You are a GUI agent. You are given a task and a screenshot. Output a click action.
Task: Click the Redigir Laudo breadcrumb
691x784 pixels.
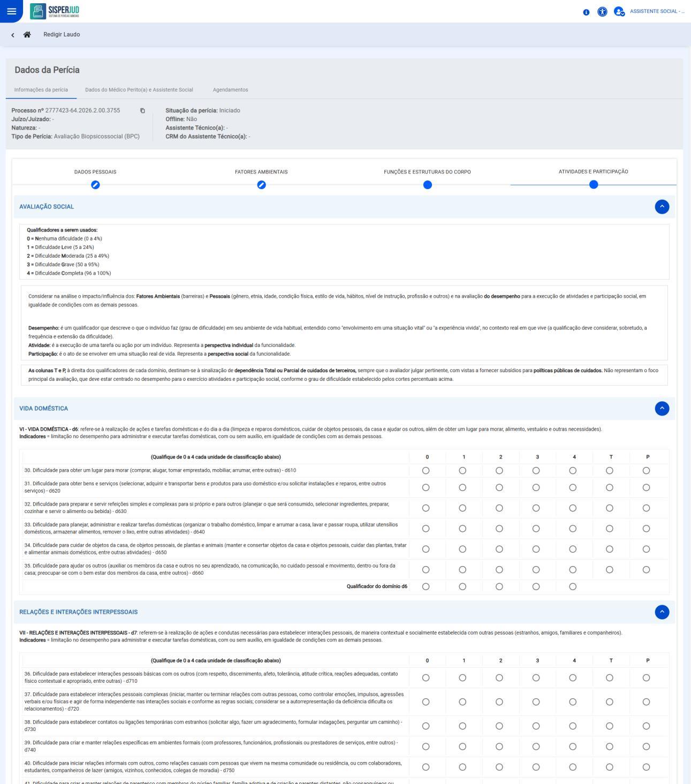pos(62,34)
